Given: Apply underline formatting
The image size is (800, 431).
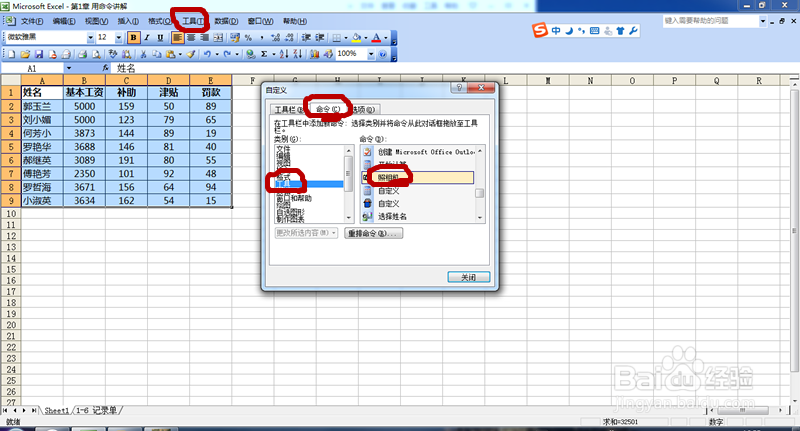Looking at the screenshot, I should point(160,37).
